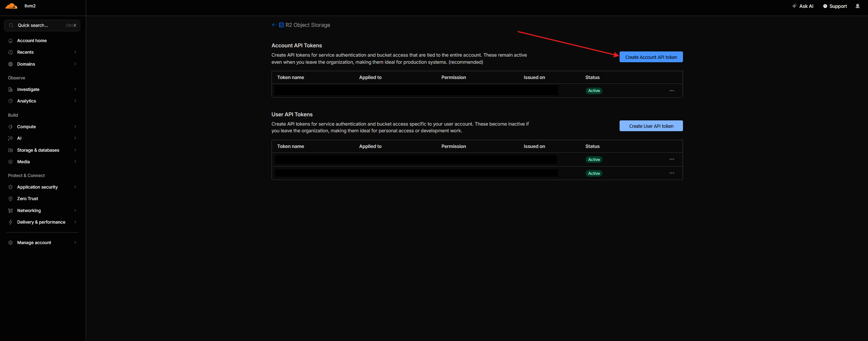Open actions menu for first User API token row
868x341 pixels.
tap(672, 160)
